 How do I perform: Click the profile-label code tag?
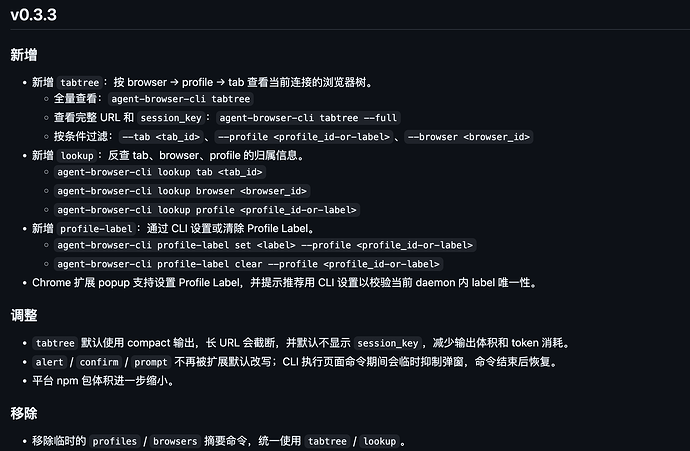[x=96, y=229]
